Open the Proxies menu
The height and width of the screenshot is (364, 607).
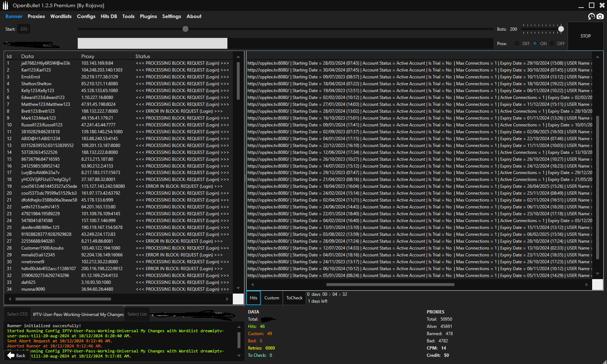click(x=36, y=16)
